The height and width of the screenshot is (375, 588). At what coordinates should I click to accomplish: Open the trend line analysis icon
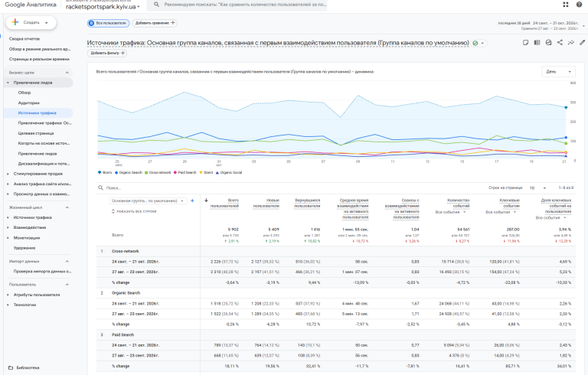(570, 43)
